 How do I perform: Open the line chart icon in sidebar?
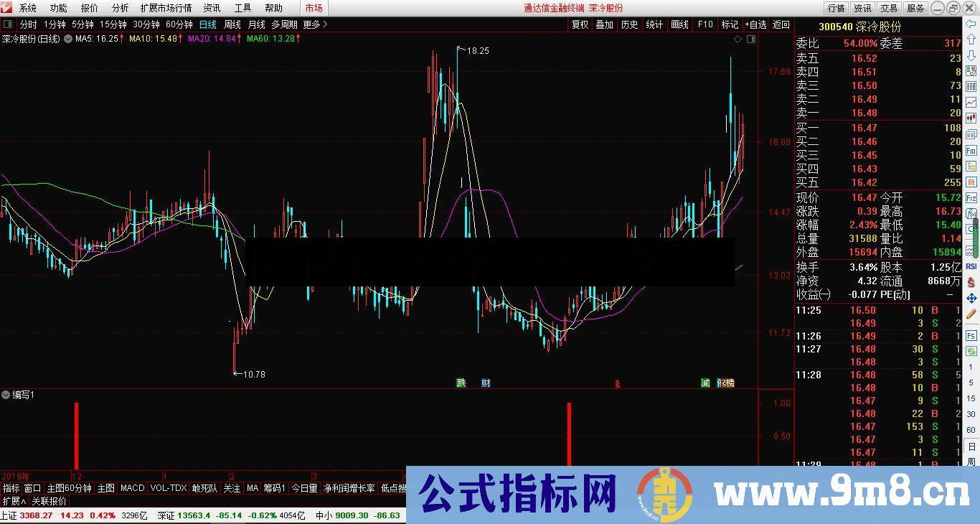pos(971,102)
